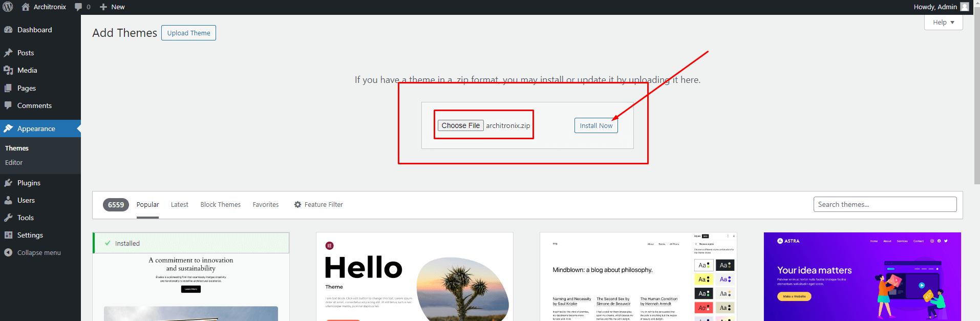Click the Media library icon
The image size is (980, 321).
pos(8,70)
